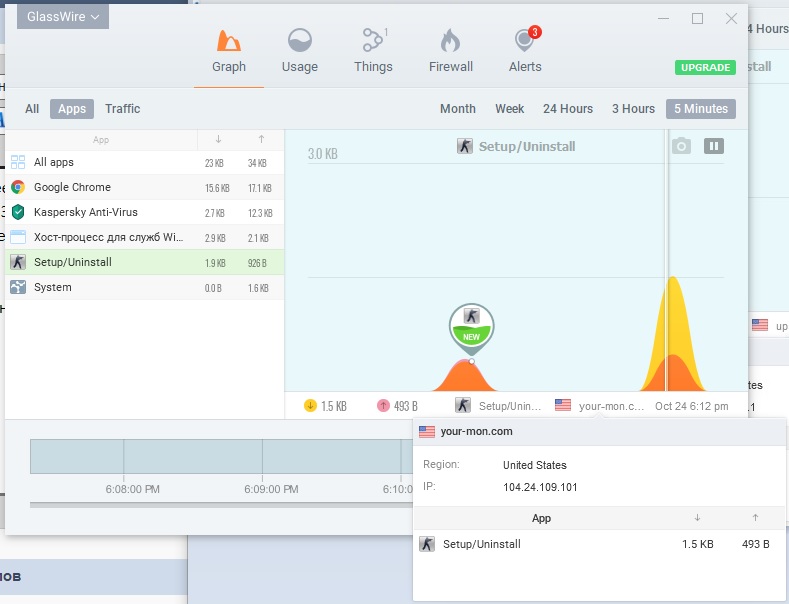Screen dimensions: 789x604
Task: Click IP address 104.24.109.101
Action: click(x=540, y=487)
